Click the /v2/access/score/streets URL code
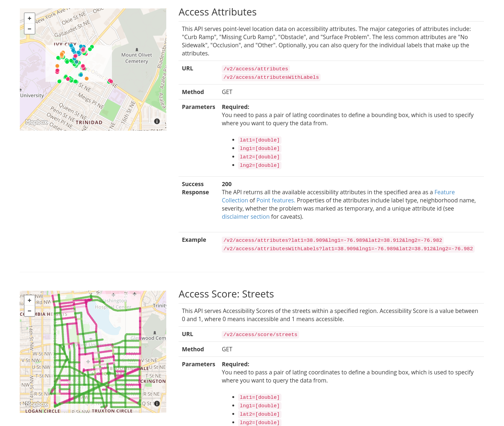504x426 pixels. 260,335
